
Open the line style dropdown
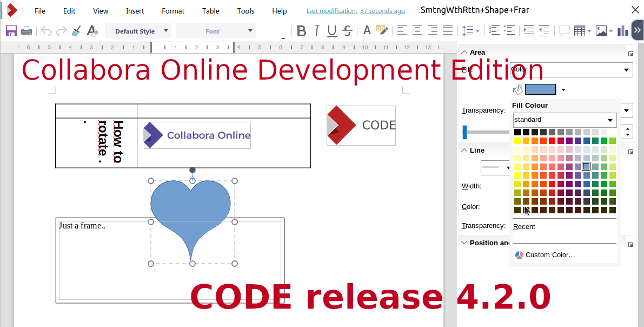pos(496,167)
